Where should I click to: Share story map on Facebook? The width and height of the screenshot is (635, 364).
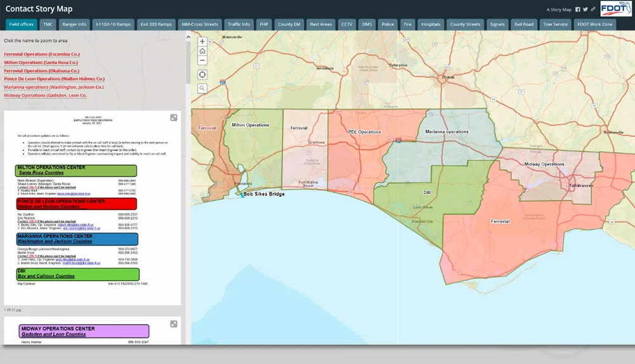(x=577, y=10)
